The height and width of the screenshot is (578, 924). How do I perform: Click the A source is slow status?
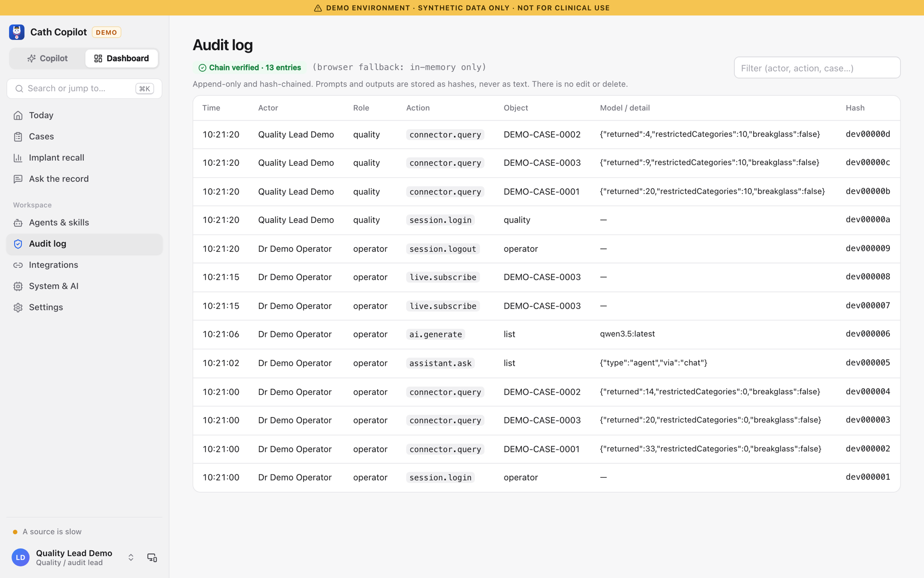click(47, 532)
